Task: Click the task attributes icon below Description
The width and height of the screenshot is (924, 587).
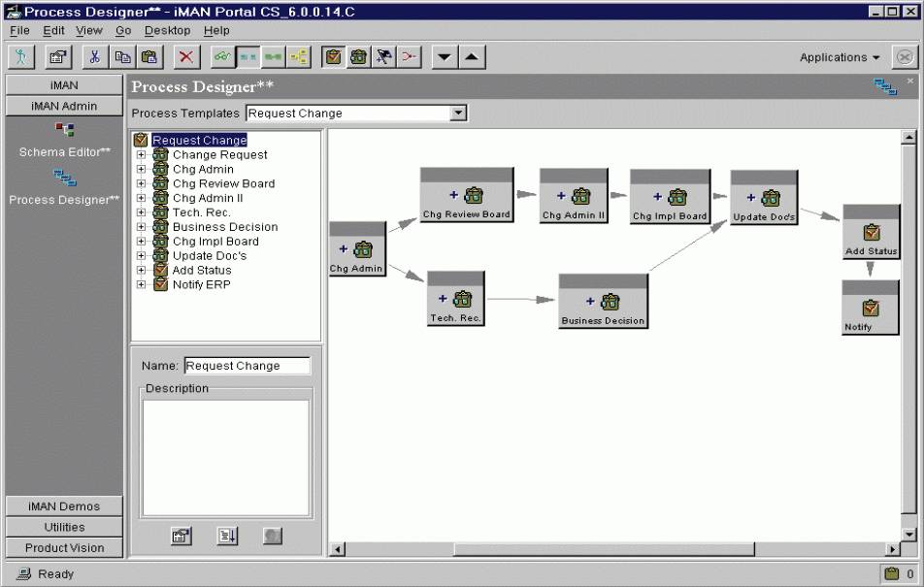Action: pos(181,536)
